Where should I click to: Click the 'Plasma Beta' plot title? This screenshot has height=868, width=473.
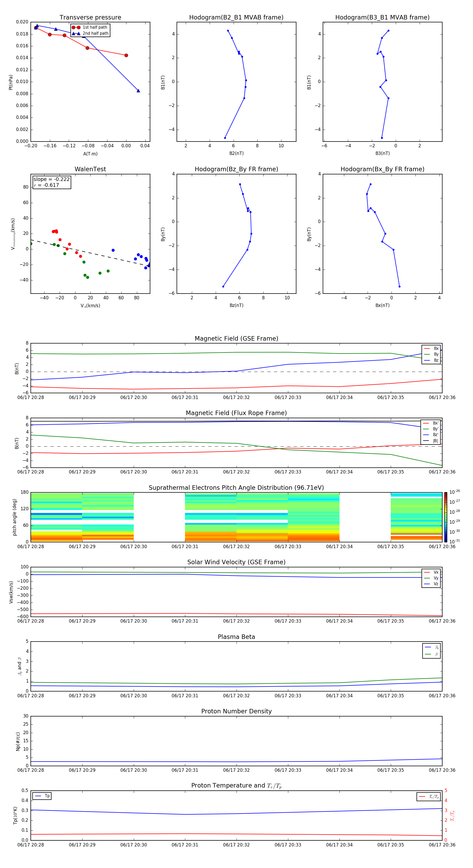(x=236, y=637)
